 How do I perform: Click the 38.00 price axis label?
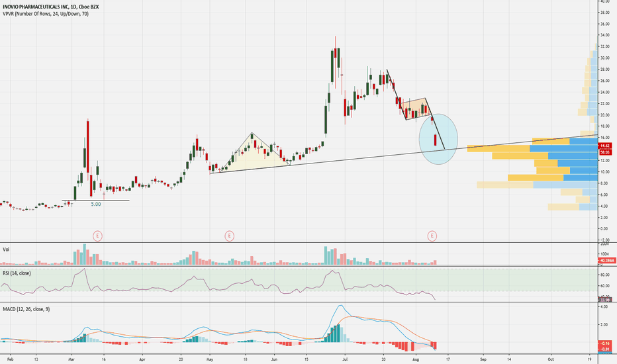pyautogui.click(x=605, y=13)
